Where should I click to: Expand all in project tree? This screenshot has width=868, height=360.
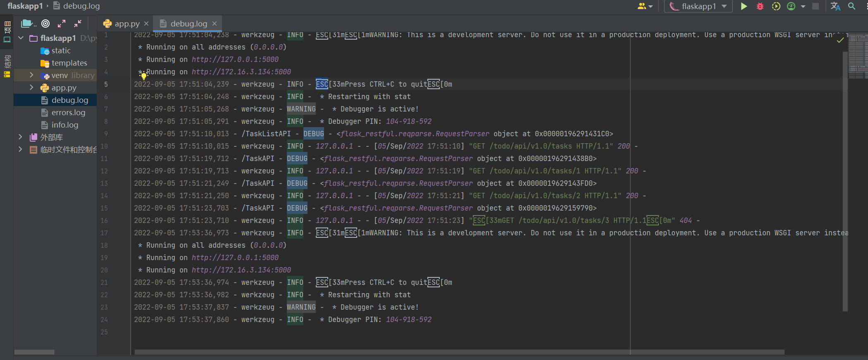click(62, 24)
